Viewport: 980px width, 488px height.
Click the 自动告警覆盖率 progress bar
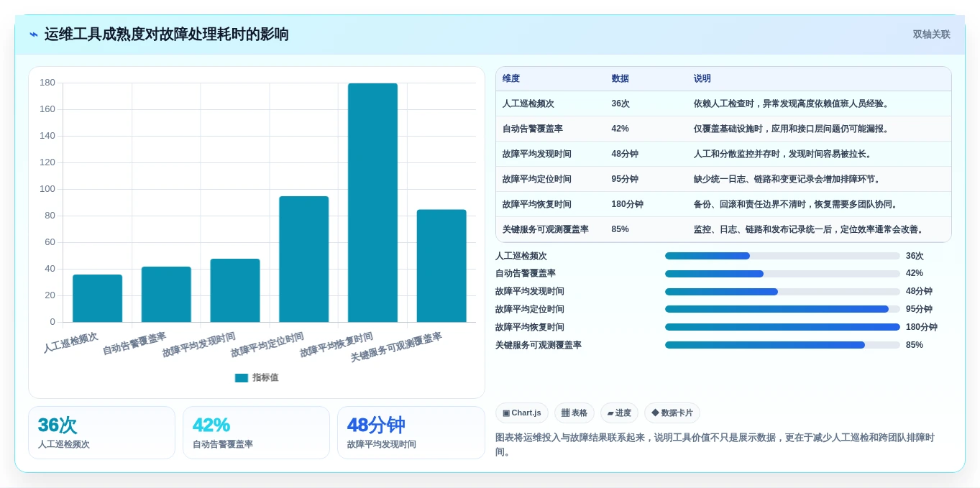click(782, 274)
